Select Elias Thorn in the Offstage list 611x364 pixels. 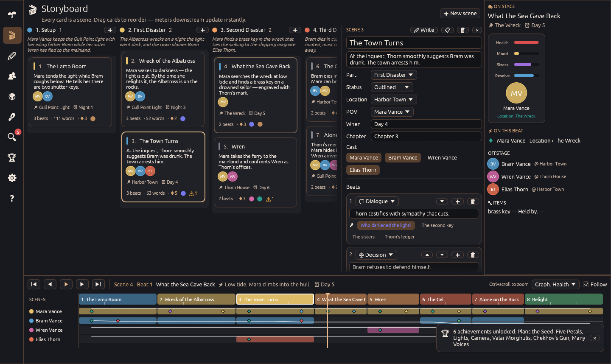tap(515, 190)
